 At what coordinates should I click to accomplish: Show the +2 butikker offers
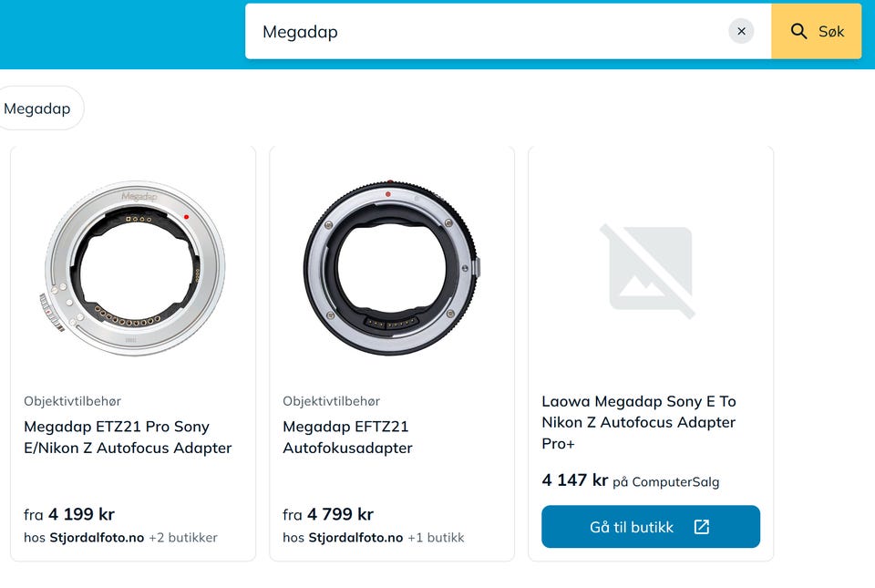point(183,538)
